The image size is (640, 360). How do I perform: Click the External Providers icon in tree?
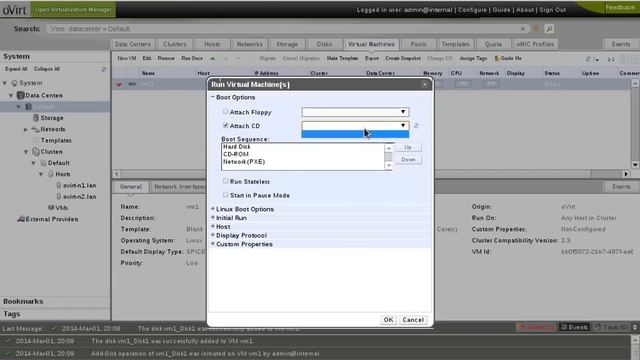[20, 219]
